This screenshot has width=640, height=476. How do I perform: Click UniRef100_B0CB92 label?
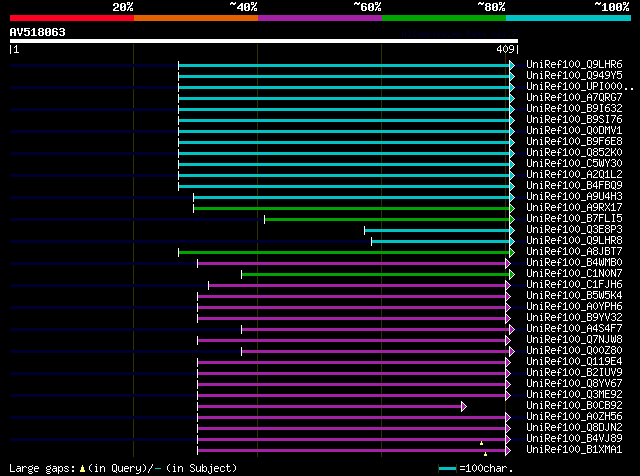pos(574,406)
